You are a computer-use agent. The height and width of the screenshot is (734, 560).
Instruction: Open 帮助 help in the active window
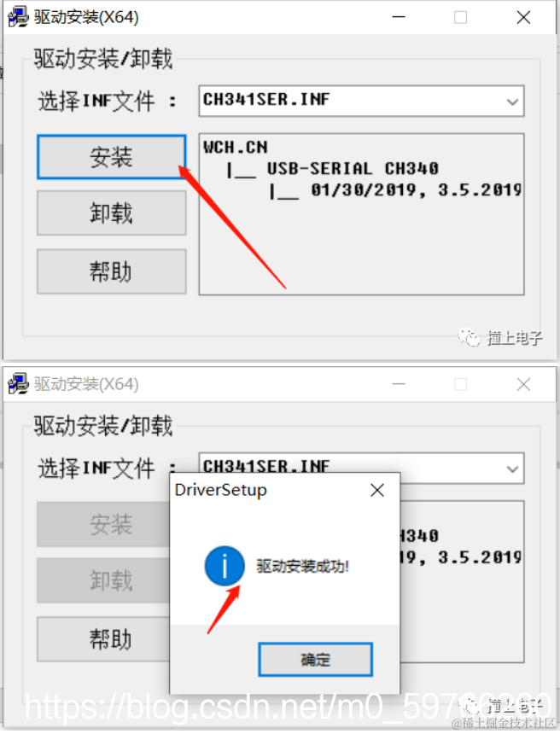coord(112,271)
